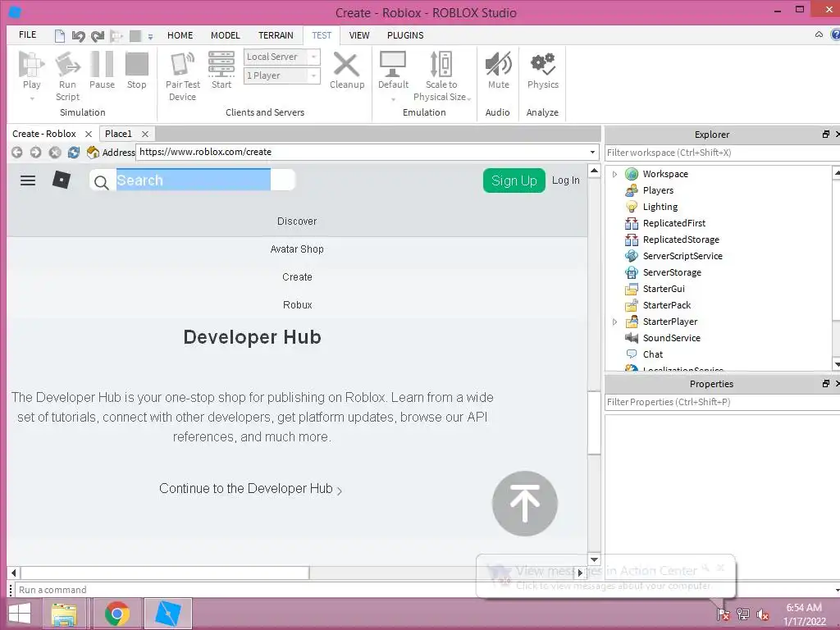The image size is (840, 630).
Task: Click the Run a command bar
Action: tap(426, 590)
